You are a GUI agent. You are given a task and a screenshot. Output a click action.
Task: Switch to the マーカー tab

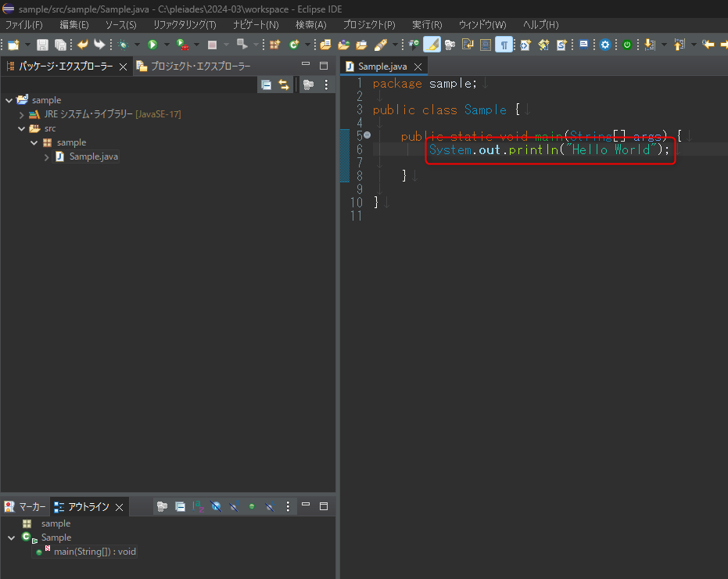pos(26,506)
